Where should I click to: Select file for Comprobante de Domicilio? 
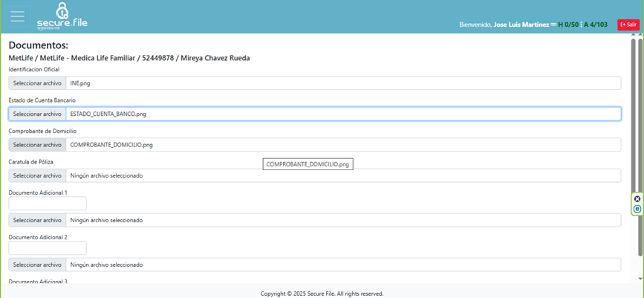37,145
